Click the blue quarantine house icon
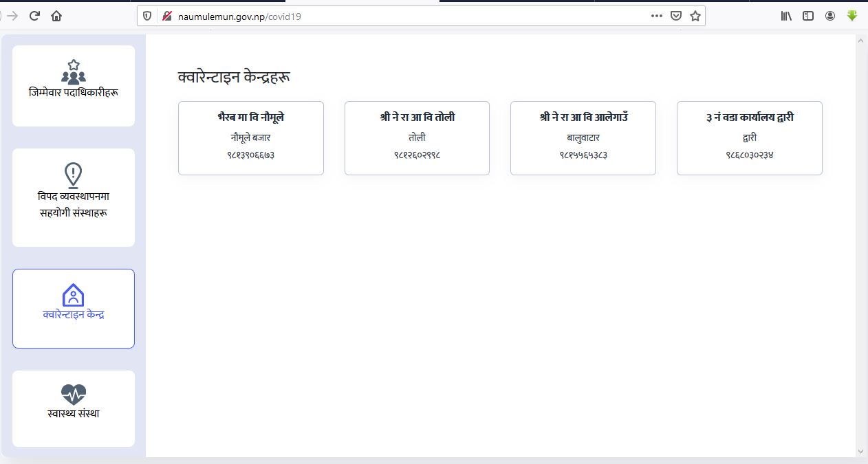Image resolution: width=868 pixels, height=464 pixels. coord(73,295)
